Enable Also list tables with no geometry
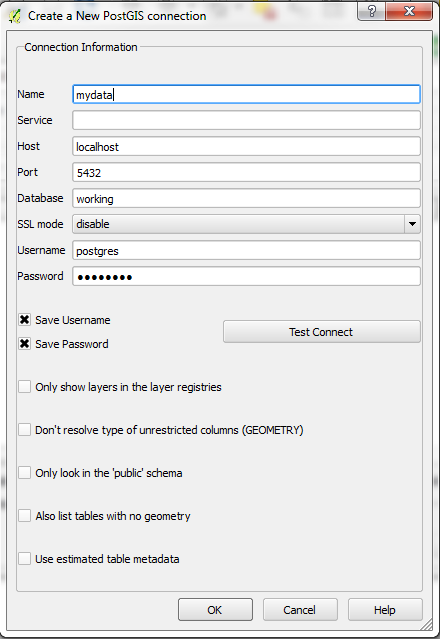Screen dimensions: 440x639 [x=24, y=516]
